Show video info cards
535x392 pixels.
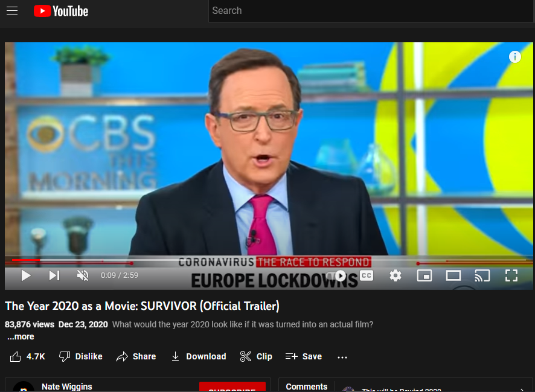(514, 57)
